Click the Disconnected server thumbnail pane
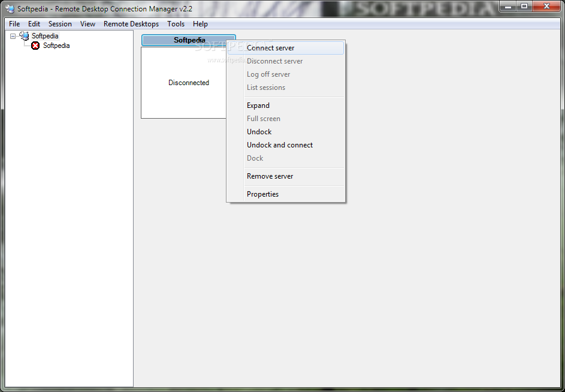The image size is (565, 392). 184,83
